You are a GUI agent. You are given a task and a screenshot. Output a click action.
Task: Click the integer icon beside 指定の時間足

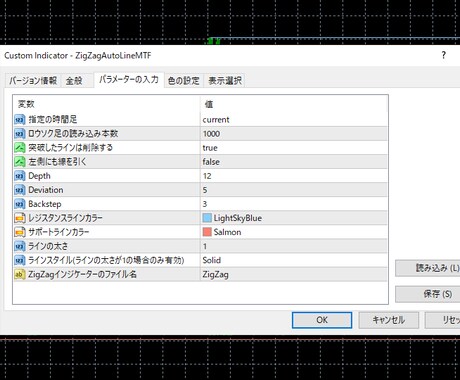tap(20, 119)
